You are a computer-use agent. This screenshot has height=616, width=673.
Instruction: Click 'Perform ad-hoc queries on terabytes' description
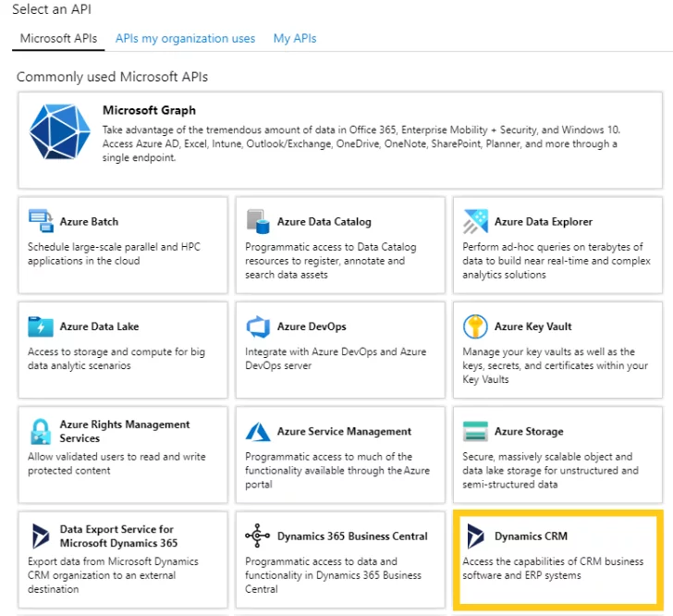[x=557, y=261]
